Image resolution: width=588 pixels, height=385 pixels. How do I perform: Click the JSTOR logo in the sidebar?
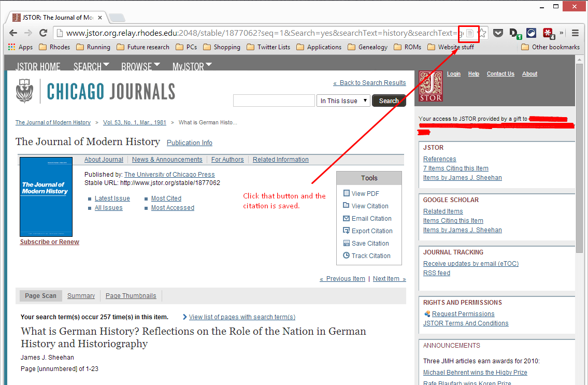click(x=431, y=85)
